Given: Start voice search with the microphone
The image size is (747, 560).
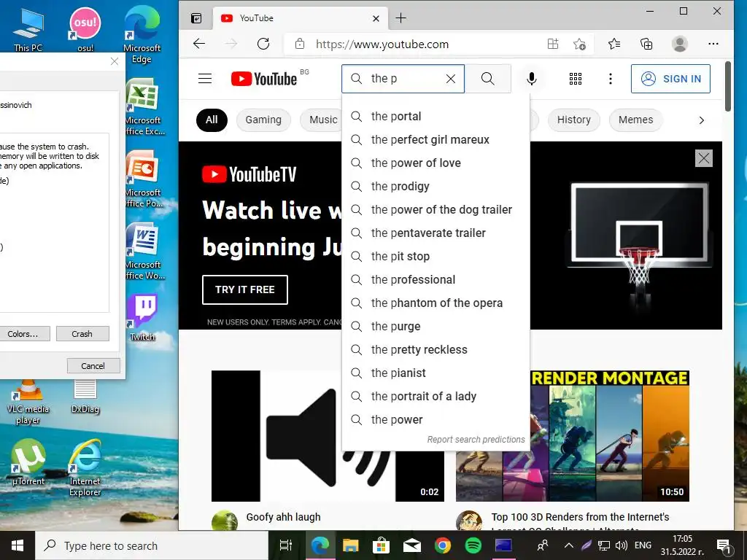Looking at the screenshot, I should tap(532, 79).
